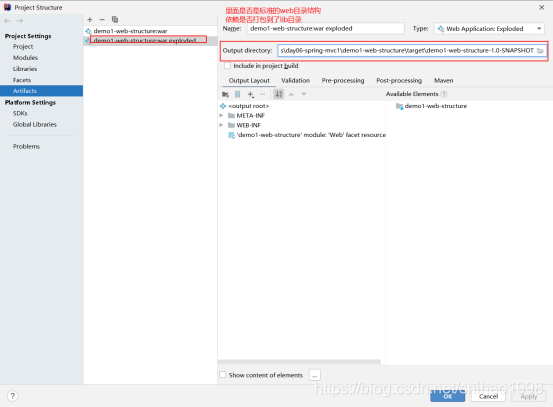Switch to the Maven tab
The height and width of the screenshot is (407, 553).
444,80
